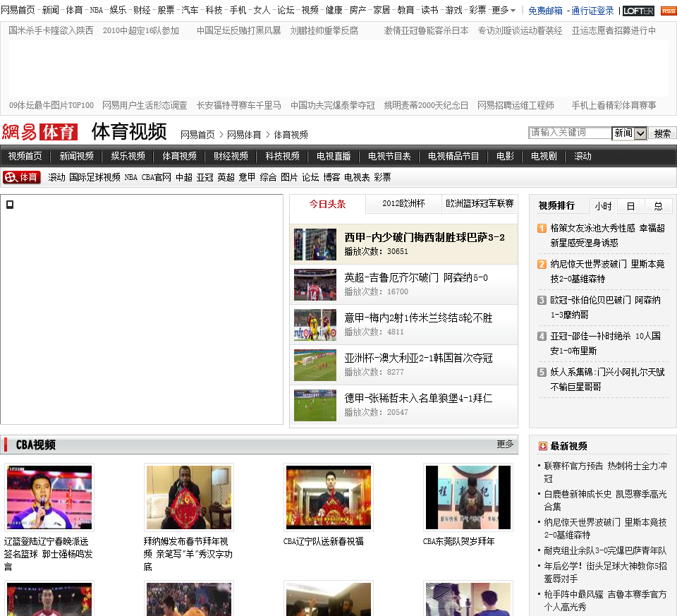This screenshot has height=616, width=677.
Task: Click the red NetEase 体育 logo
Action: tap(39, 133)
